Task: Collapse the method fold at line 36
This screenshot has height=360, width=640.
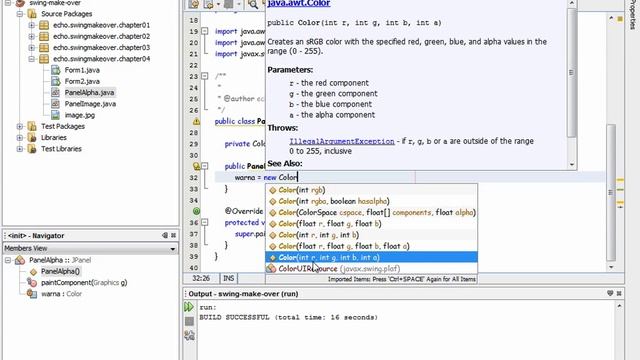Action: (x=205, y=222)
